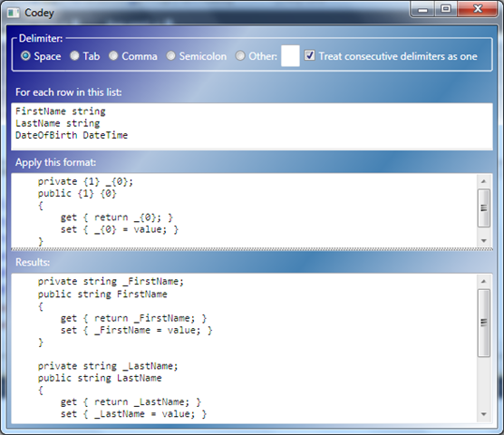Click the format box scroll up arrow
504x435 pixels.
click(483, 181)
